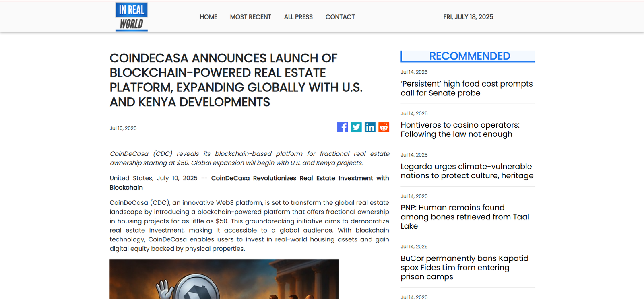Open 'Persistent' high food cost article
This screenshot has width=644, height=299.
(x=466, y=89)
